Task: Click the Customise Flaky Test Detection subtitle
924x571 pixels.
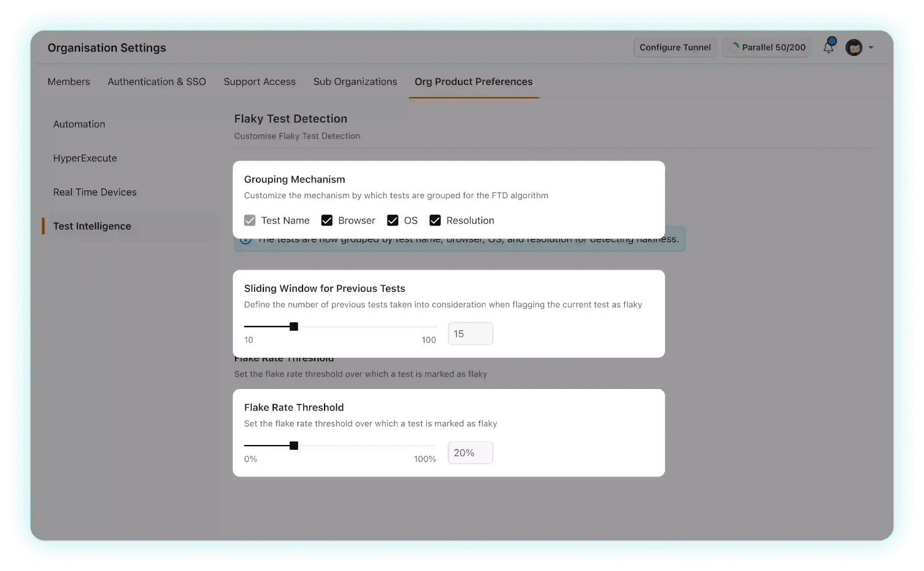Action: coord(297,136)
